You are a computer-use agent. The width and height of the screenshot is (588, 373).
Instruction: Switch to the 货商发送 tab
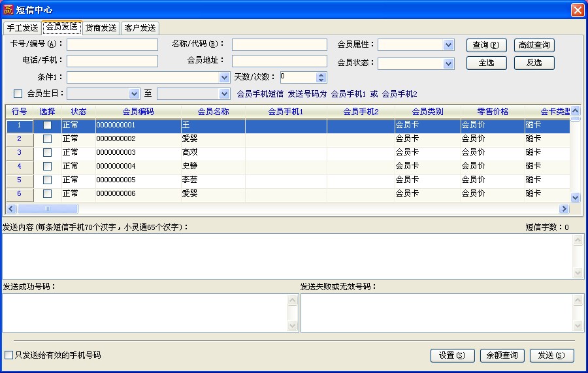click(101, 28)
